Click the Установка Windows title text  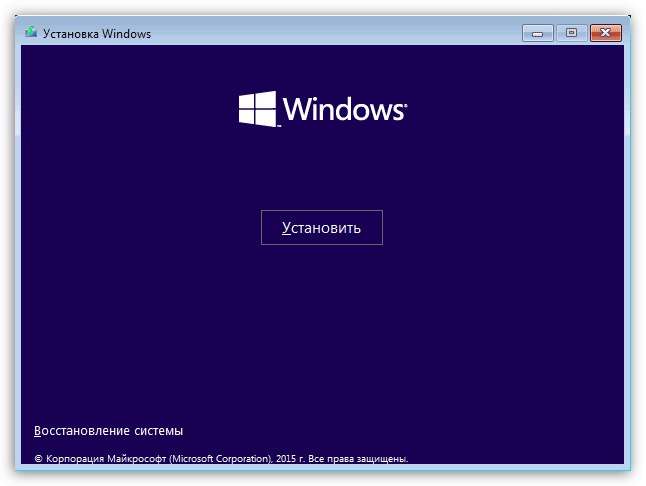pos(97,34)
